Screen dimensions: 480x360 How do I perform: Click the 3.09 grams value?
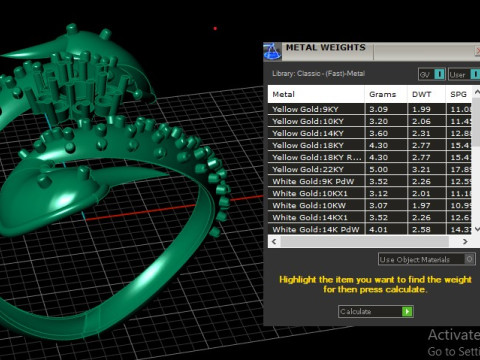(x=378, y=109)
